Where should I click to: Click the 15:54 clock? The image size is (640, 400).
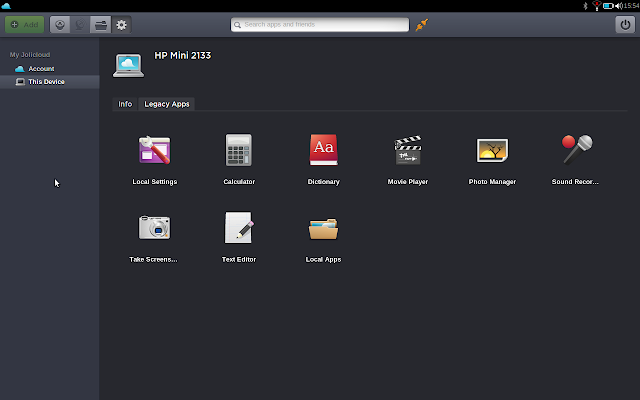[x=631, y=6]
